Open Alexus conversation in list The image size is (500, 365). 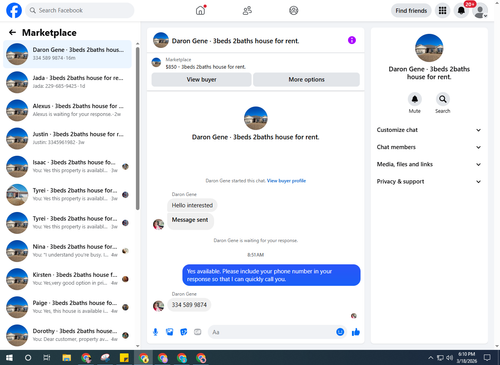pos(67,110)
